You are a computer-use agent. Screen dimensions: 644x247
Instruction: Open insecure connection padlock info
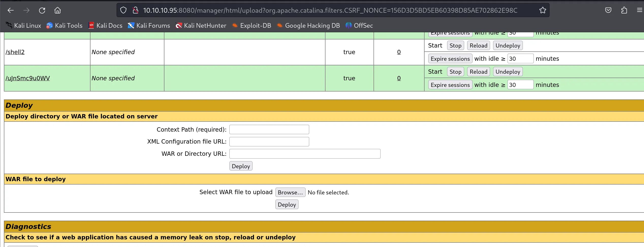(x=136, y=10)
